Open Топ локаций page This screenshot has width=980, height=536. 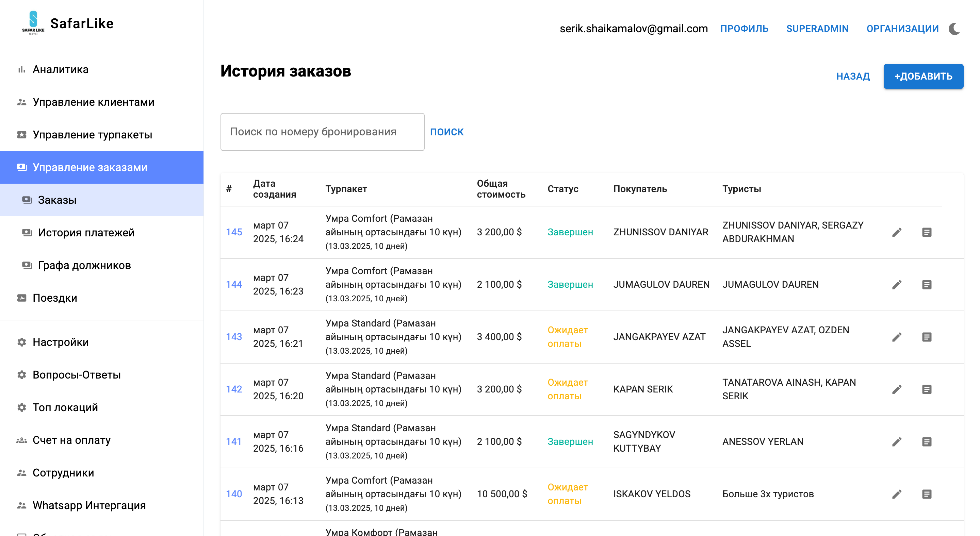102,407
